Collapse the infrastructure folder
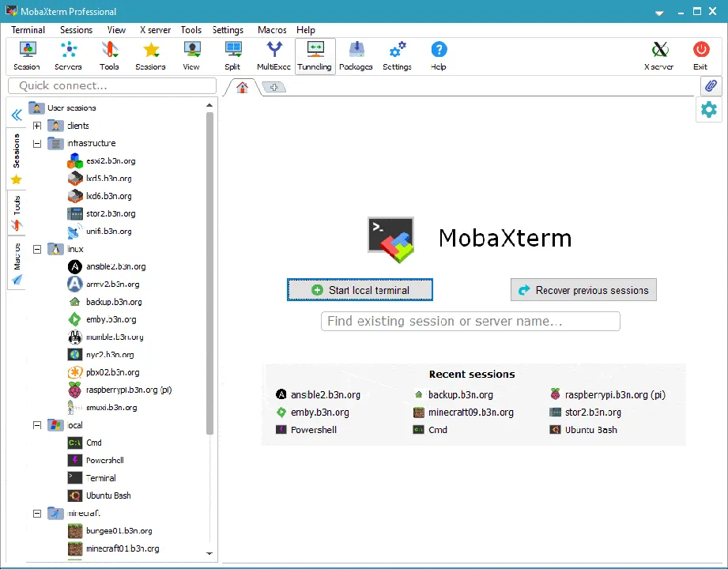This screenshot has height=569, width=728. point(37,143)
